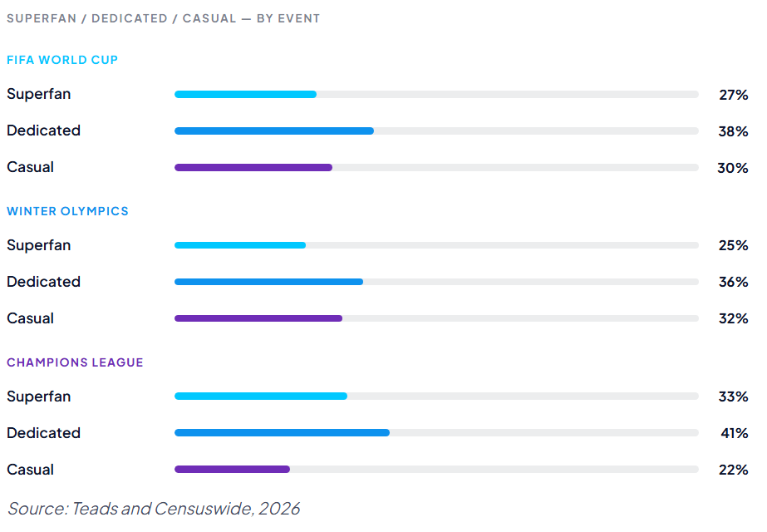Click the Champions League Dedicated progress bar
The height and width of the screenshot is (532, 767).
tap(283, 433)
